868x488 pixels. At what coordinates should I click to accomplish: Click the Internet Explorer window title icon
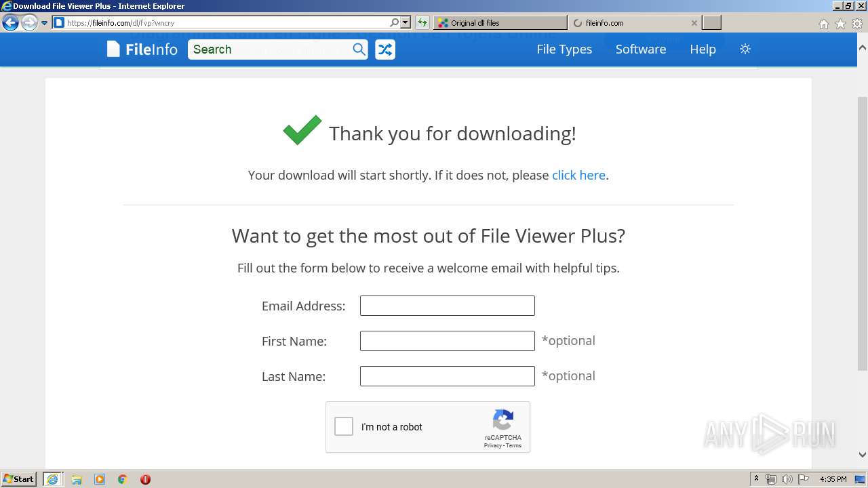click(6, 6)
